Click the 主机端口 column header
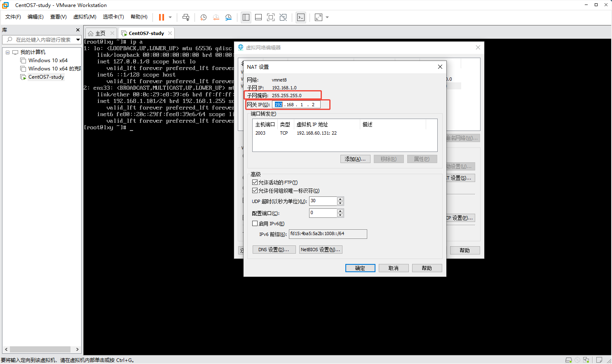This screenshot has width=612, height=364. [265, 124]
